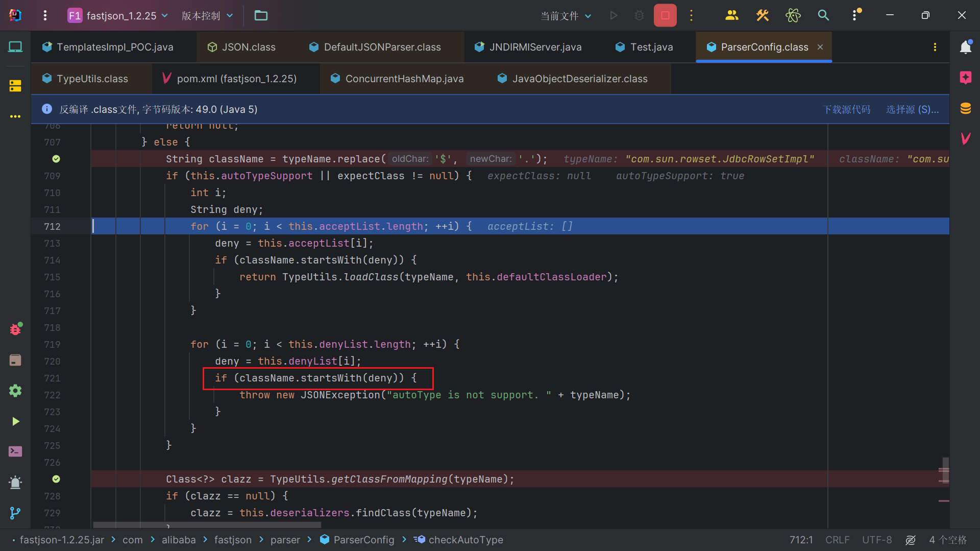Show more tool windows ellipsis icon

point(15,116)
